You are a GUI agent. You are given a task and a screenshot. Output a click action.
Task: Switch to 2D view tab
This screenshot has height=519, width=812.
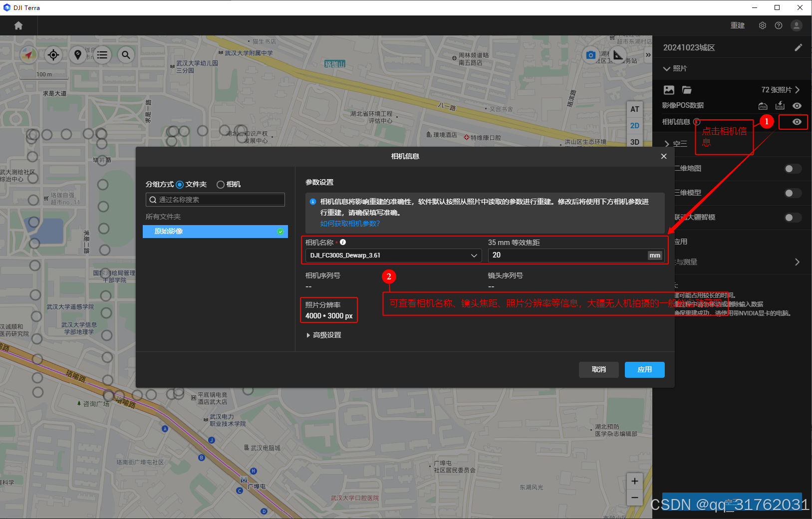634,126
